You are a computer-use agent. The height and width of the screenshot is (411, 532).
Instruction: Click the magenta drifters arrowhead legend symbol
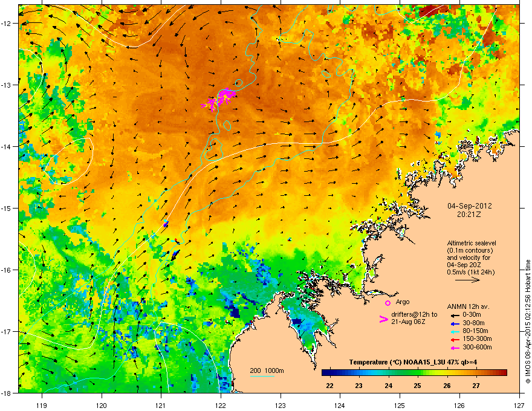[x=384, y=319]
